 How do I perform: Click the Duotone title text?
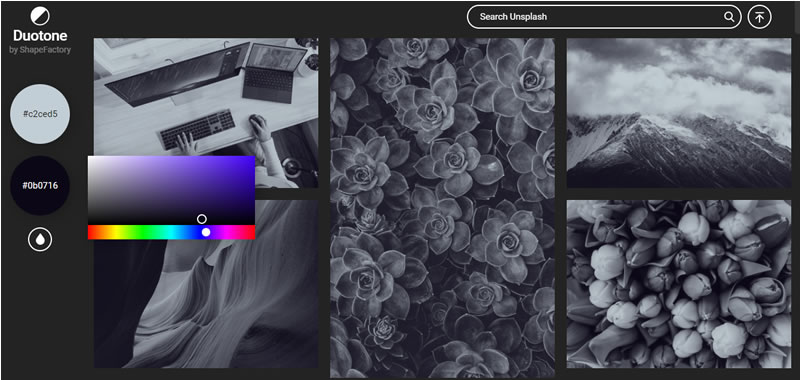coord(40,36)
